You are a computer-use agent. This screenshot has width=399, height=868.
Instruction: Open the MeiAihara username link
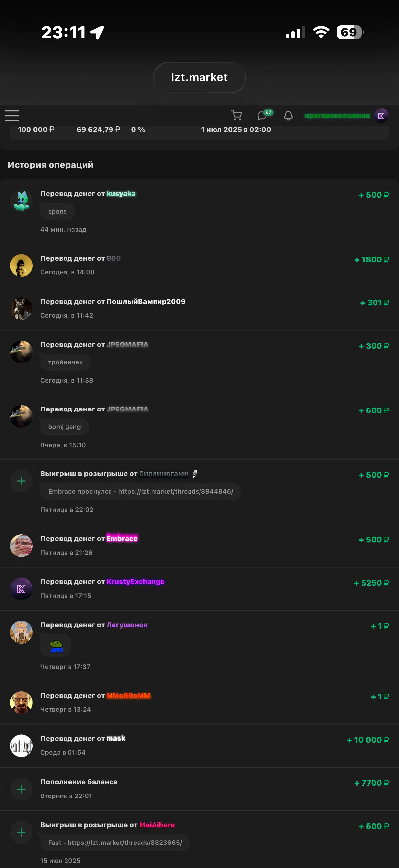coord(157,825)
